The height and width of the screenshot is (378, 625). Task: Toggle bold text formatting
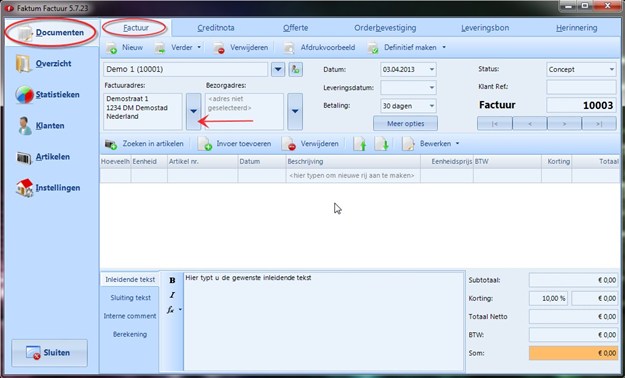click(x=172, y=280)
